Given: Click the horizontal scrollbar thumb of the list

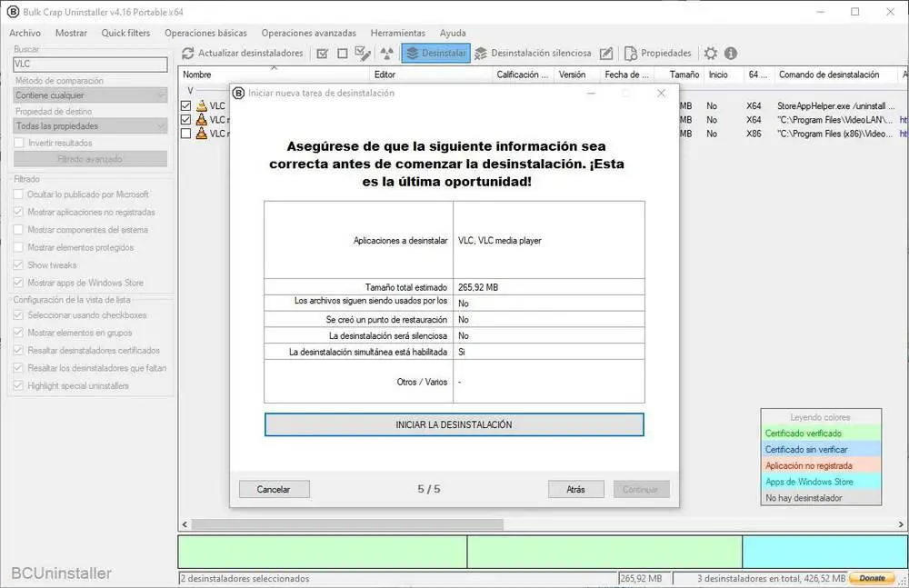Looking at the screenshot, I should click(x=347, y=524).
